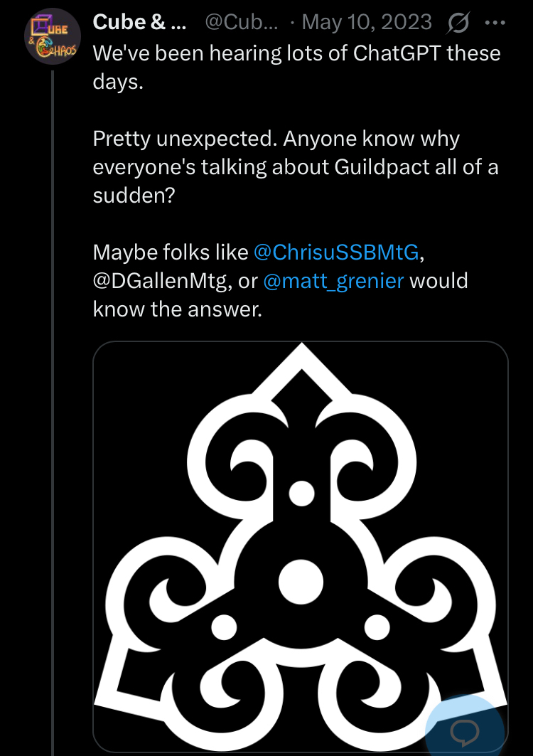533x756 pixels.
Task: Select the truncated @Cub... handle
Action: (240, 23)
